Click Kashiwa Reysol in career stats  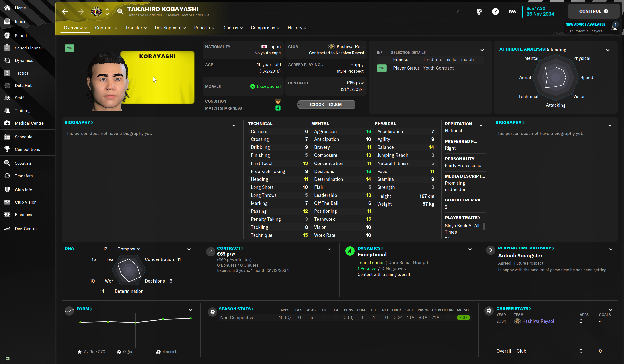pos(538,321)
